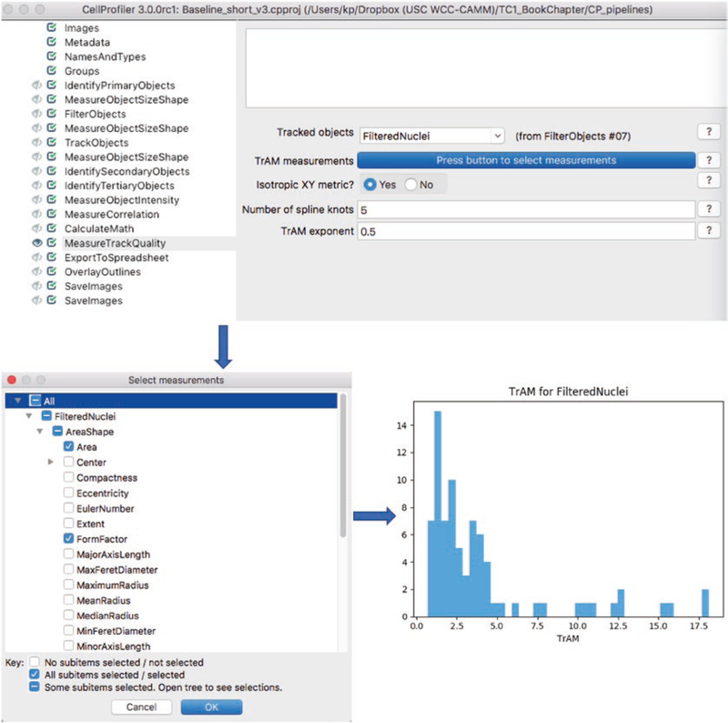Click the enabled checkmark icon beside TrackObjects
728x723 pixels.
52,143
